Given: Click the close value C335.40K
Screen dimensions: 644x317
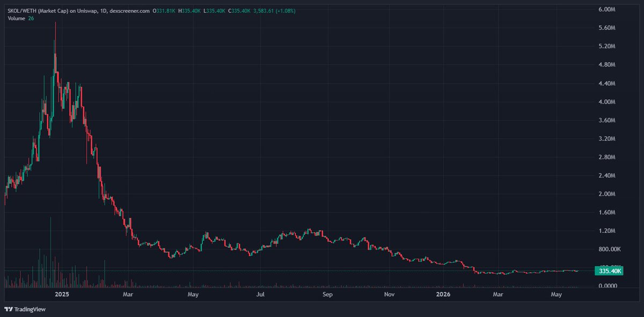Looking at the screenshot, I should coord(240,11).
